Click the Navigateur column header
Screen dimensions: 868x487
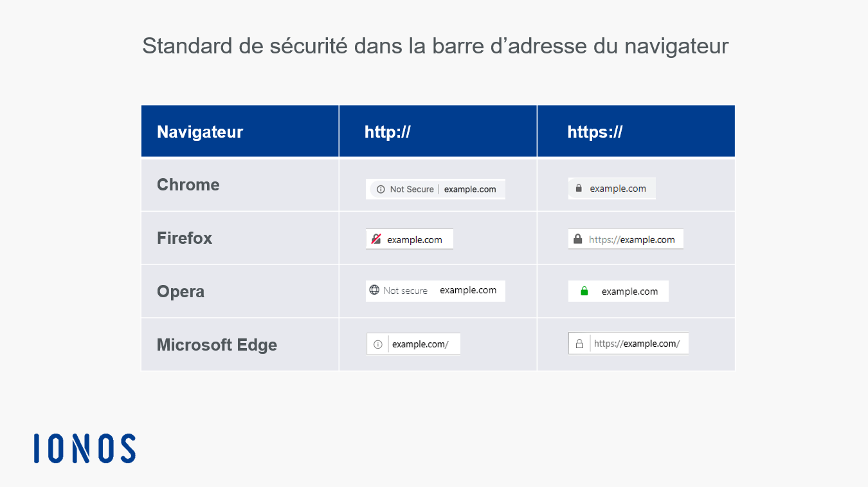pos(200,132)
